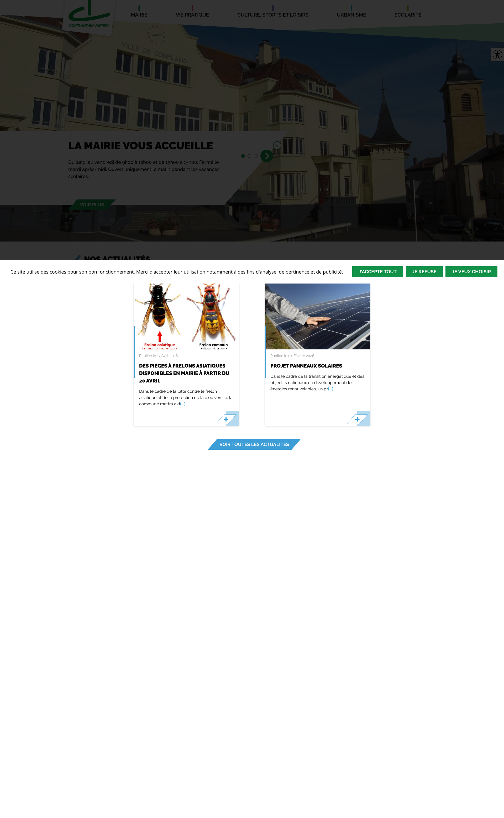Open the Vie Pratique menu
This screenshot has height=818, width=504.
pyautogui.click(x=192, y=15)
